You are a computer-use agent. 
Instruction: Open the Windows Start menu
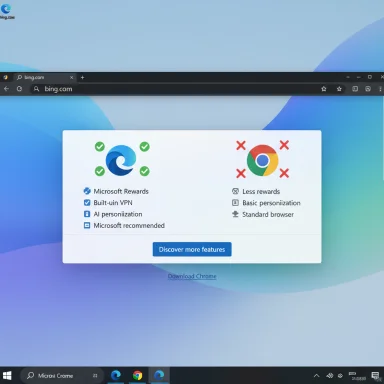pos(7,376)
